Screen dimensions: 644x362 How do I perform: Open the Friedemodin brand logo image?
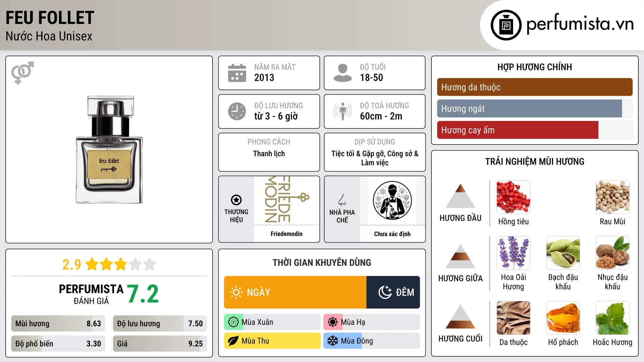(x=286, y=200)
